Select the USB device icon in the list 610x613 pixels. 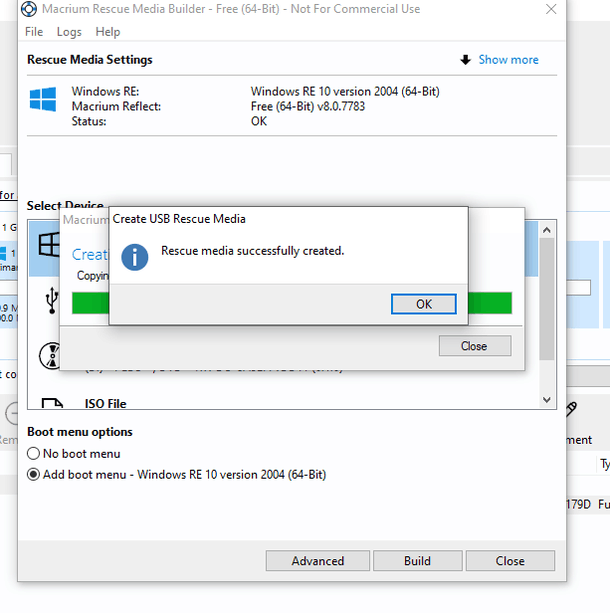(x=52, y=300)
